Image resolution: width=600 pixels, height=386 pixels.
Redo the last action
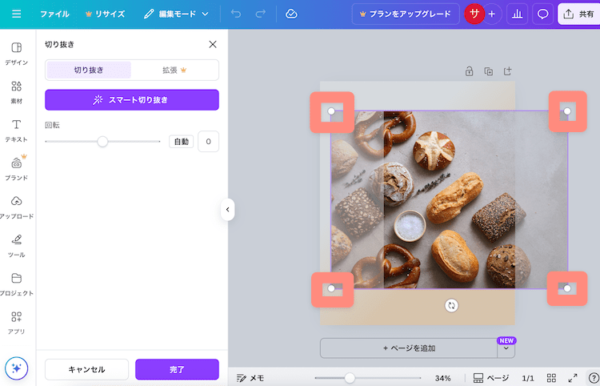click(x=261, y=14)
